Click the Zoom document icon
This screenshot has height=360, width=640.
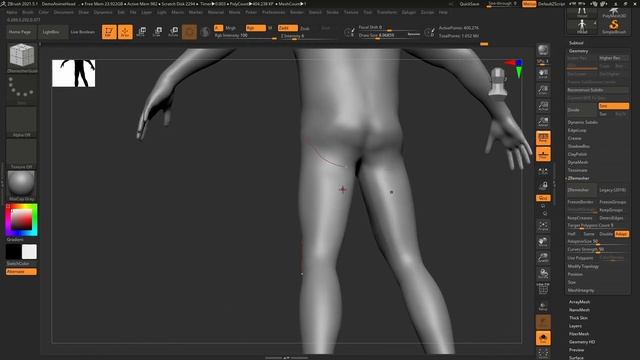(x=543, y=90)
